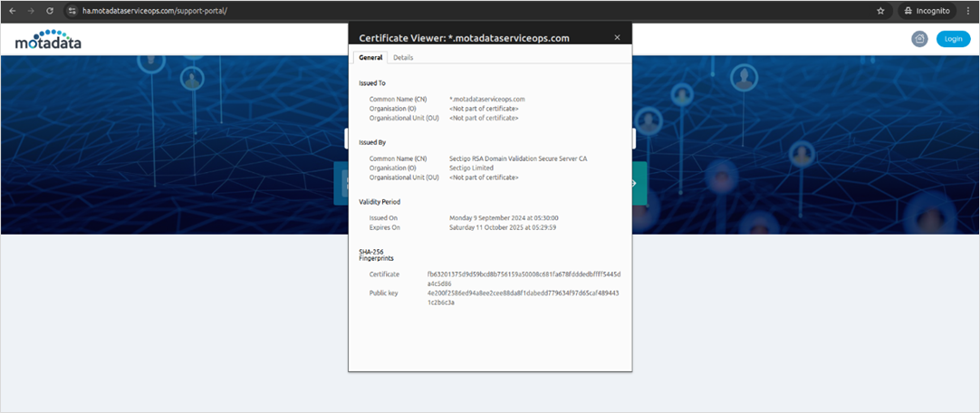Viewport: 980px width, 413px height.
Task: Click the browser back arrow
Action: (12, 11)
